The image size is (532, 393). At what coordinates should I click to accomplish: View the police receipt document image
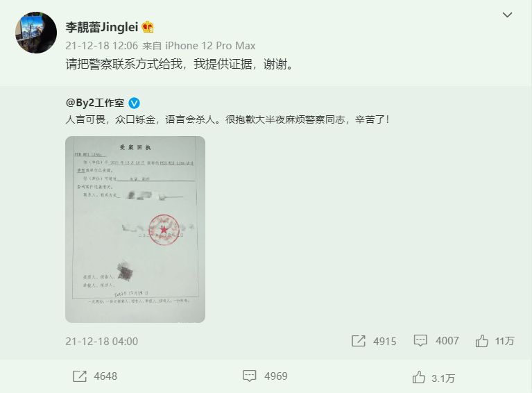click(x=135, y=229)
